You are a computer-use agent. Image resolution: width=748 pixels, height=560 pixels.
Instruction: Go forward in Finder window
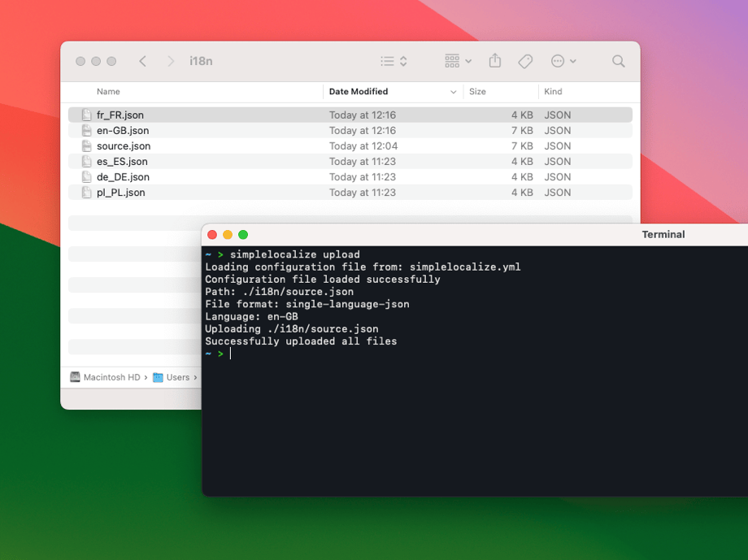(x=170, y=61)
